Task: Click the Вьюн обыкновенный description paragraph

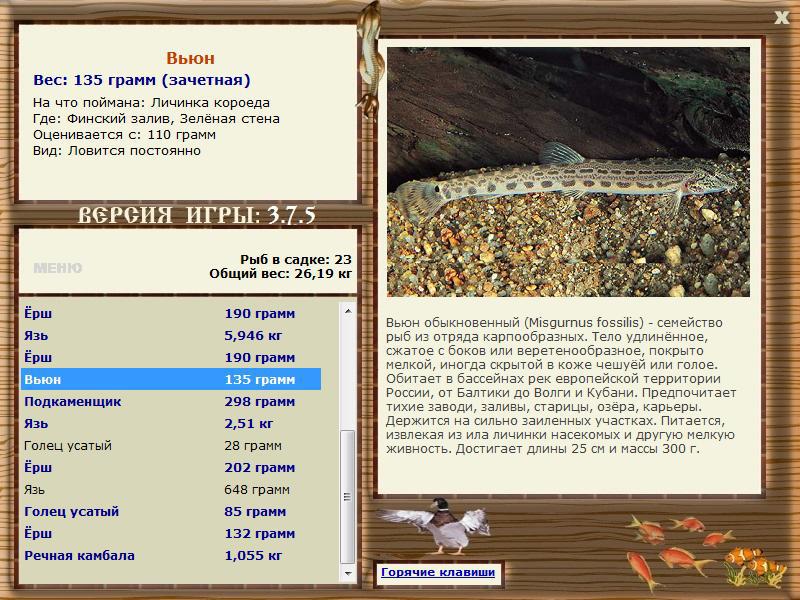Action: (561, 386)
